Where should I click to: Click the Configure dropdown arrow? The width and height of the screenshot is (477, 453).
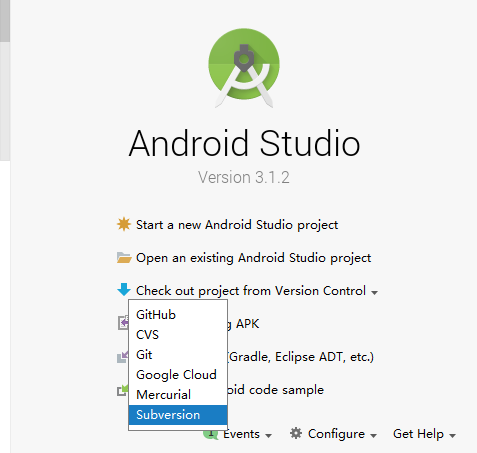(x=373, y=436)
